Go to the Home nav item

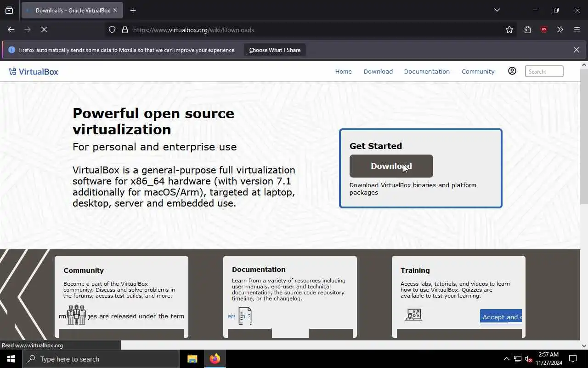point(343,71)
